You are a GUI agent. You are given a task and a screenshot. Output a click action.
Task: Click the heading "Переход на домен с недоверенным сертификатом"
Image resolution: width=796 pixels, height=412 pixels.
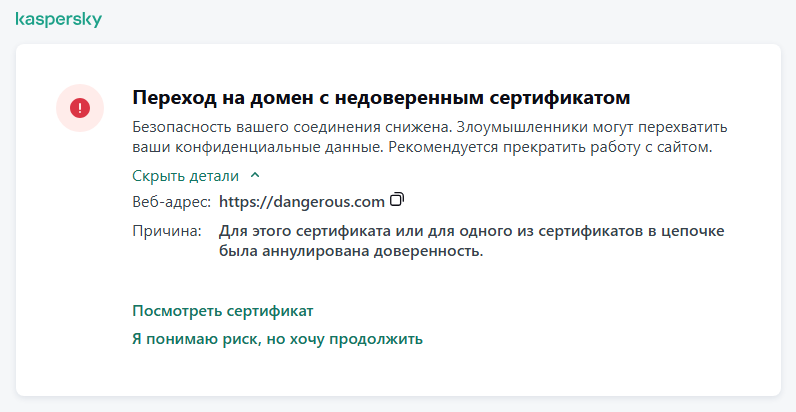(382, 98)
